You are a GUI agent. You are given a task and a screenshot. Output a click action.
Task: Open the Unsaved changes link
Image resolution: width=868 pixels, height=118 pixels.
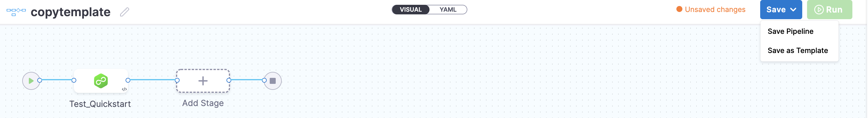(715, 9)
